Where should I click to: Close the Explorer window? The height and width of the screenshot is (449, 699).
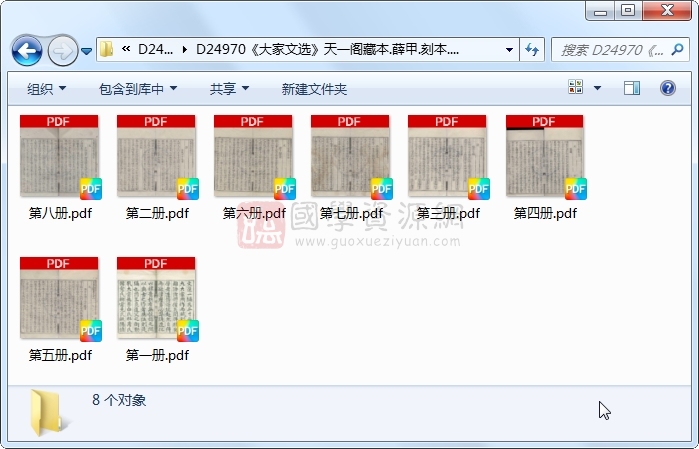[667, 11]
